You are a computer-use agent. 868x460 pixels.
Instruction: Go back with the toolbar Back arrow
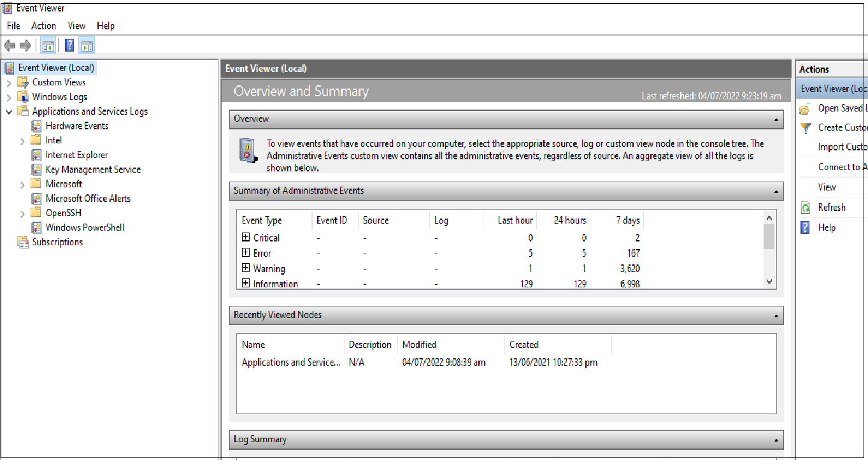point(10,46)
